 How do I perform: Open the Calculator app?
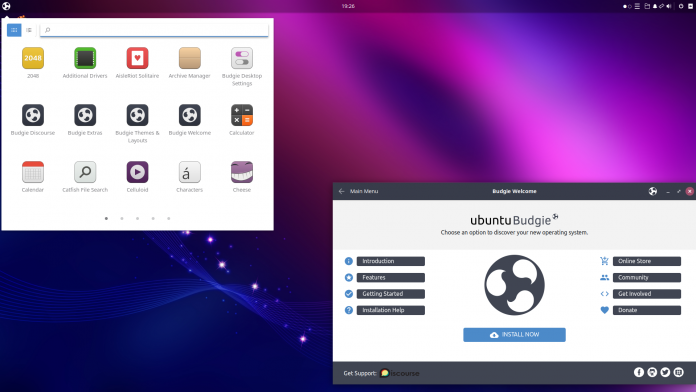[x=241, y=115]
